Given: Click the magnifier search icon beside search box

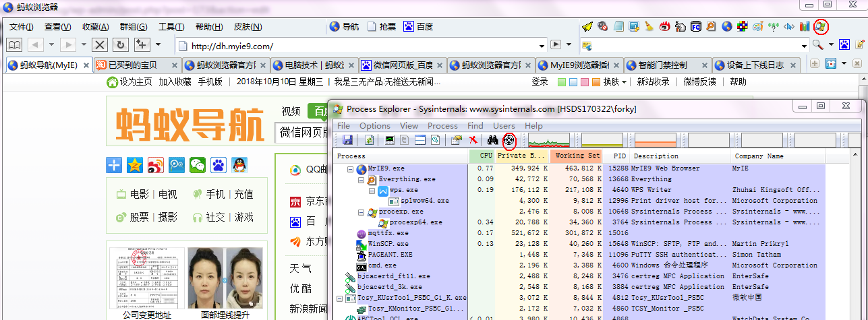Looking at the screenshot, I should point(817,45).
